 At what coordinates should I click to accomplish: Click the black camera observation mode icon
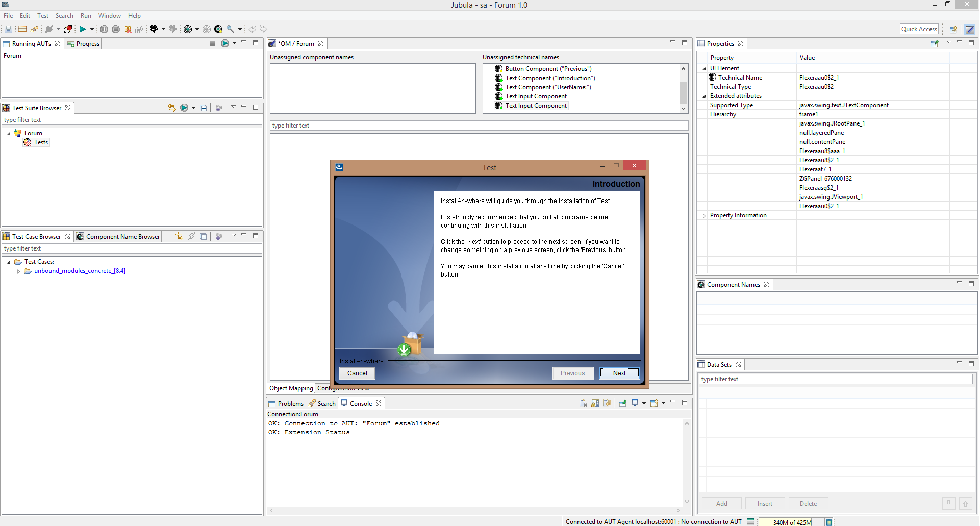click(x=154, y=29)
